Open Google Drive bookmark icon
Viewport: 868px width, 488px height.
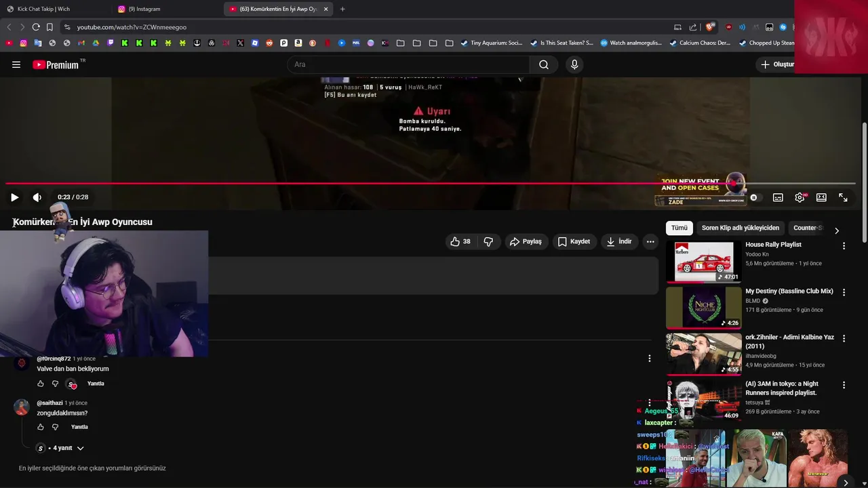[96, 43]
